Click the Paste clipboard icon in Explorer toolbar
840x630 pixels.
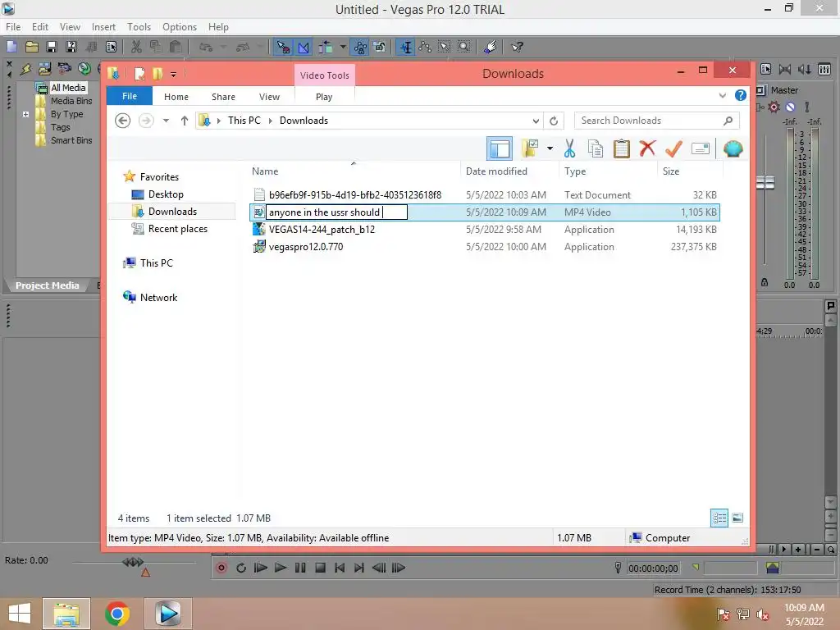(x=622, y=148)
